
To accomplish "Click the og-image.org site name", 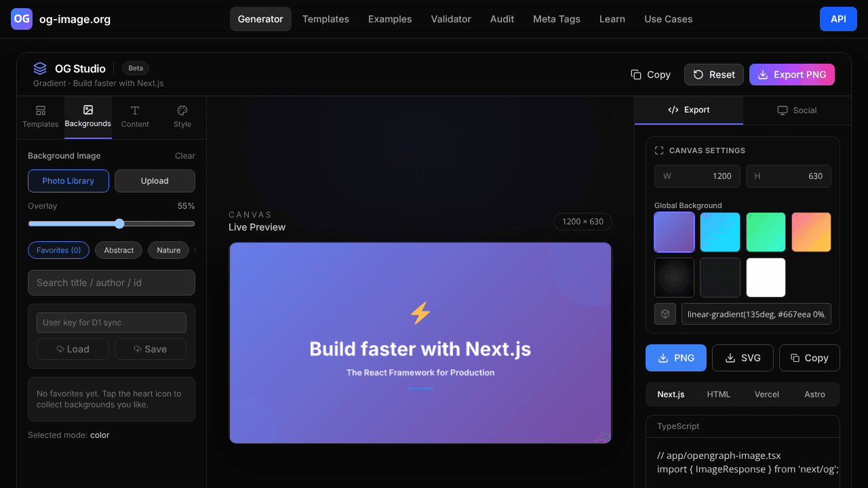I will pos(75,19).
